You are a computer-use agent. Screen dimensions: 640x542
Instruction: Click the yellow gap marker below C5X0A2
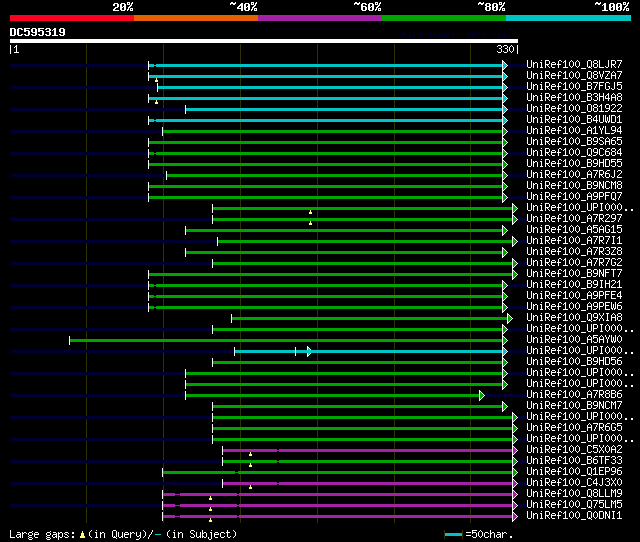tap(251, 454)
